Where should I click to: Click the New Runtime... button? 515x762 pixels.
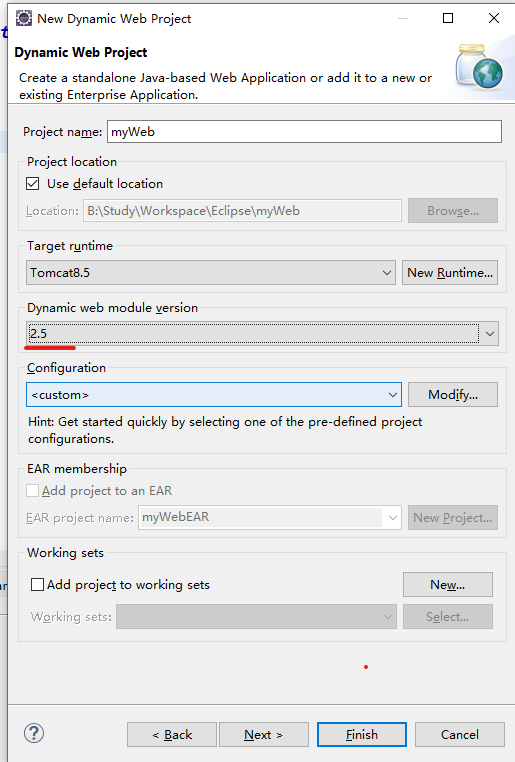pyautogui.click(x=450, y=273)
